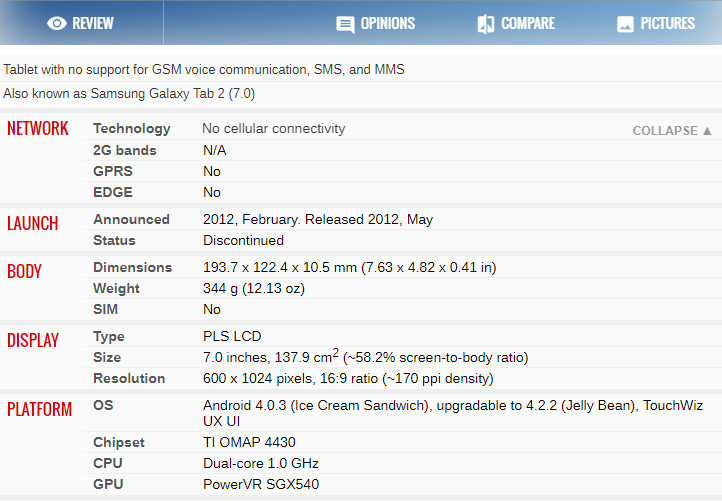Open the Opinions tab
Image resolution: width=722 pixels, height=501 pixels.
(376, 24)
